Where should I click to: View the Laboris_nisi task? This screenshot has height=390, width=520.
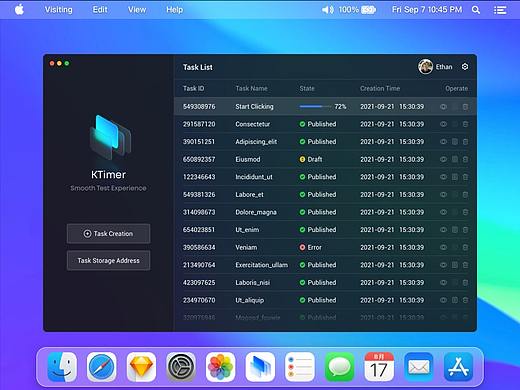point(443,283)
